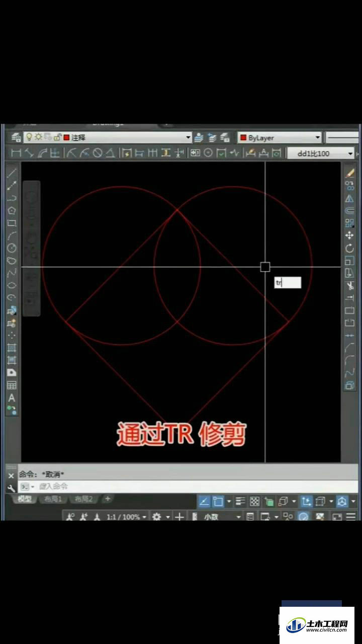Viewport: 362px width, 644px height.
Task: Toggle 3D object snap status button
Action: coord(283,501)
